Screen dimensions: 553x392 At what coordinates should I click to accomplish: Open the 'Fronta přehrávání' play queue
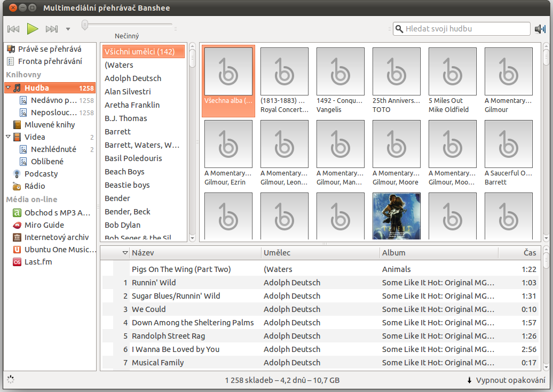[x=50, y=61]
